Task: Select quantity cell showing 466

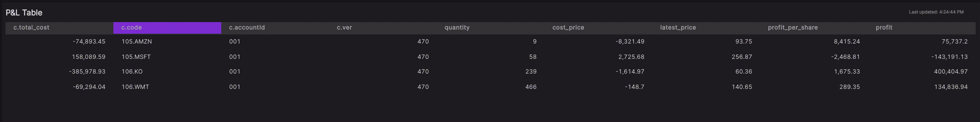Action: (531, 87)
